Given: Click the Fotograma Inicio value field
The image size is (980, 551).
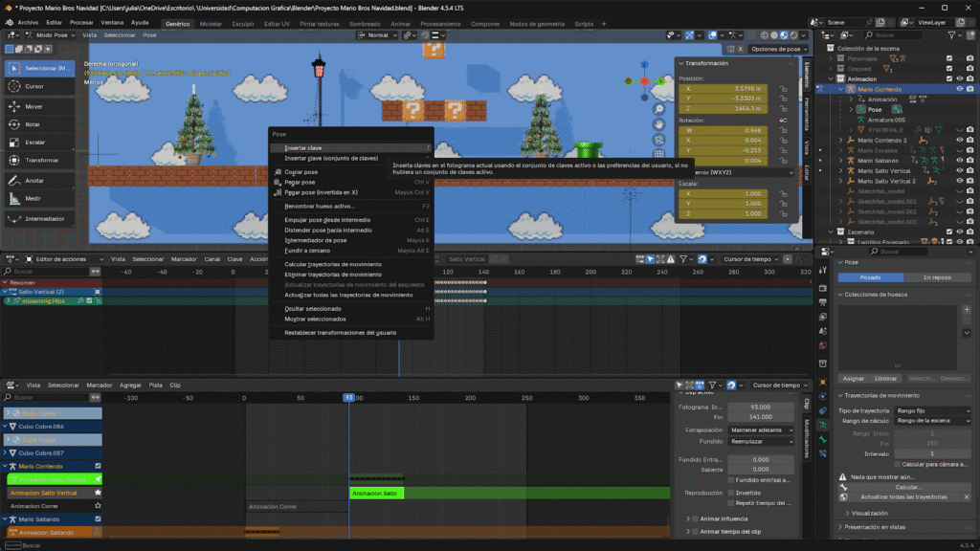Looking at the screenshot, I should pyautogui.click(x=761, y=407).
